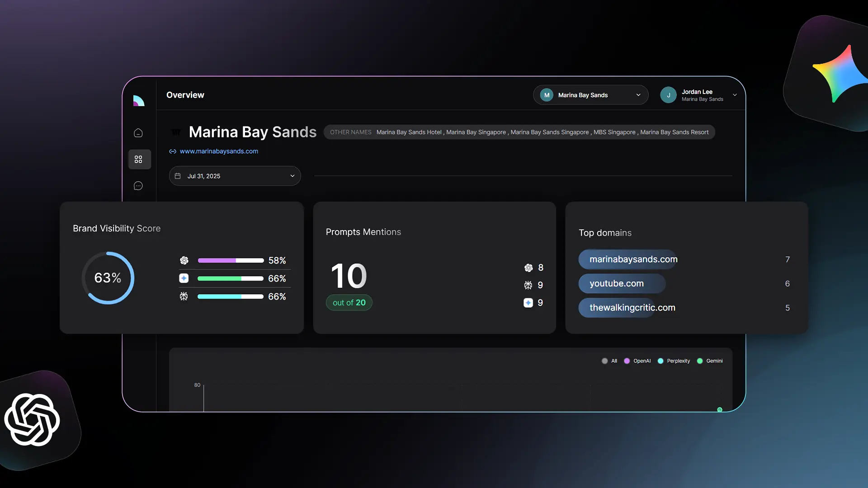Click the home icon in sidebar
Image resolution: width=868 pixels, height=488 pixels.
138,133
